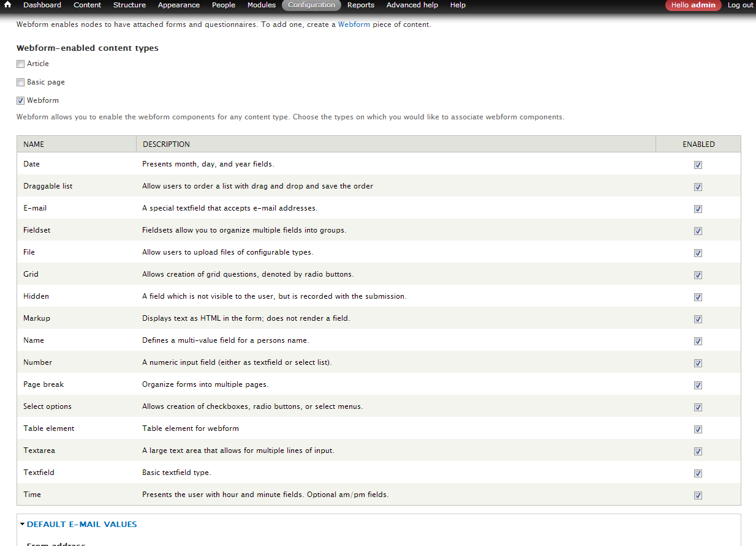The width and height of the screenshot is (756, 546).
Task: Click the Draggable list row name
Action: click(48, 186)
